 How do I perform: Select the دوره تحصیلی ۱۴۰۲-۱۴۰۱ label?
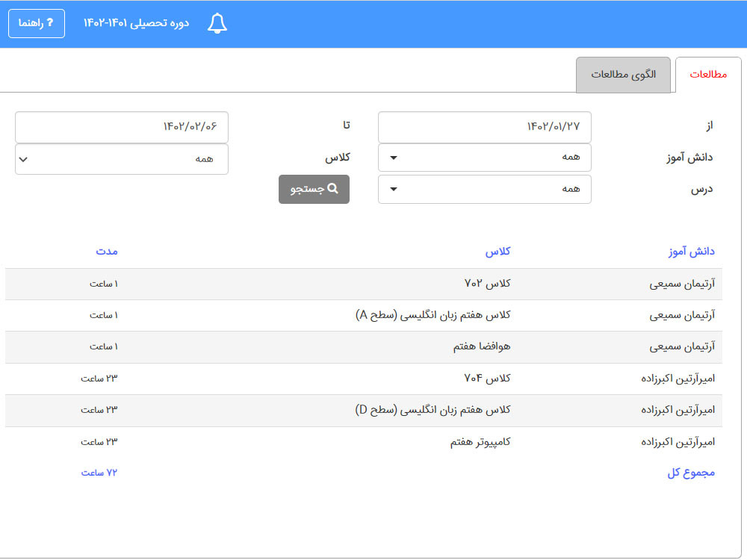tap(136, 23)
